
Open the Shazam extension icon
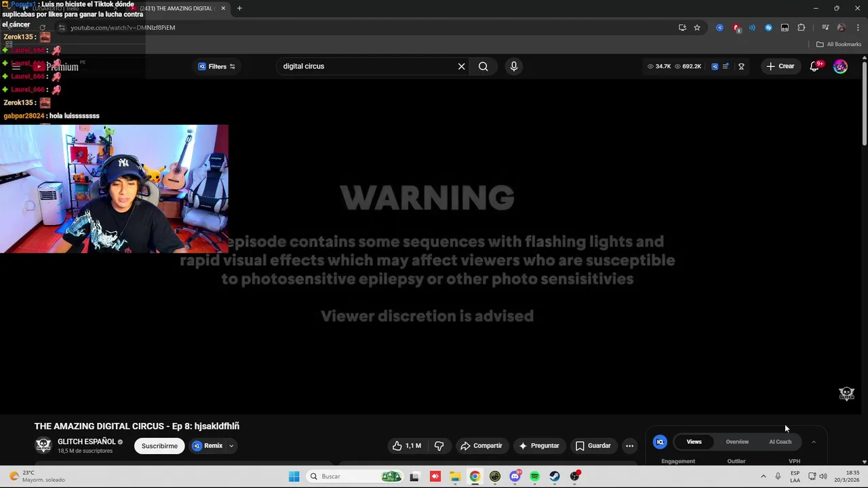pos(768,28)
